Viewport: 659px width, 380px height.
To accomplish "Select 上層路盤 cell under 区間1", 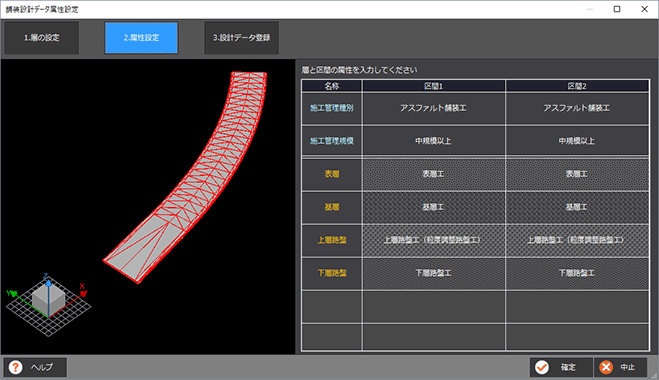I will 433,240.
